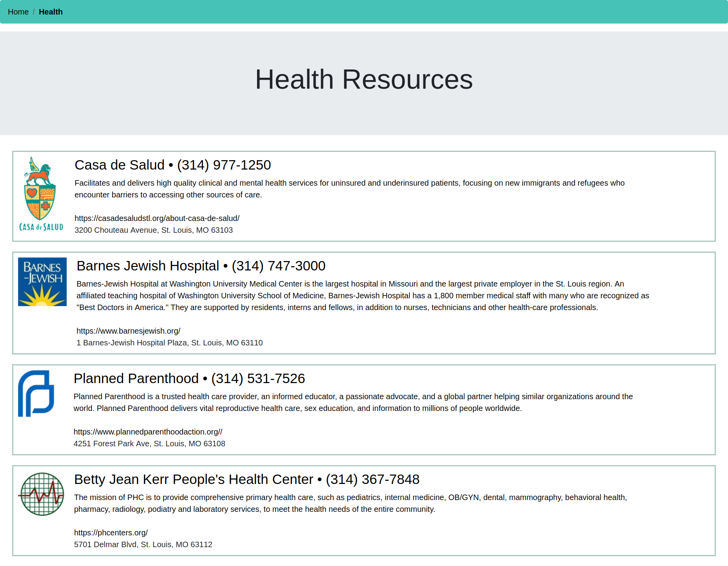Screen dimensions: 728x566
Task: Select the Health breadcrumb item
Action: tap(51, 12)
